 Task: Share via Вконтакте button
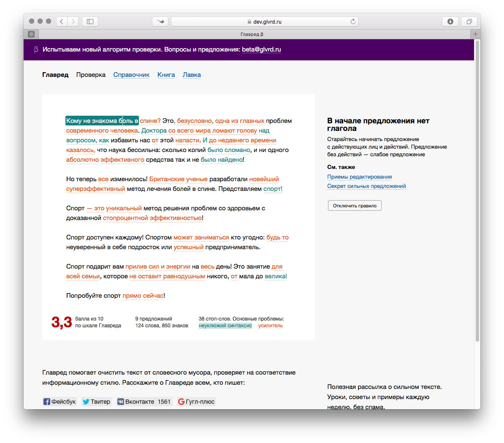(144, 402)
